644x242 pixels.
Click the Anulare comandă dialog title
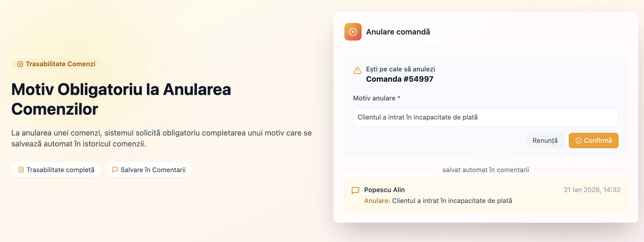tap(398, 32)
